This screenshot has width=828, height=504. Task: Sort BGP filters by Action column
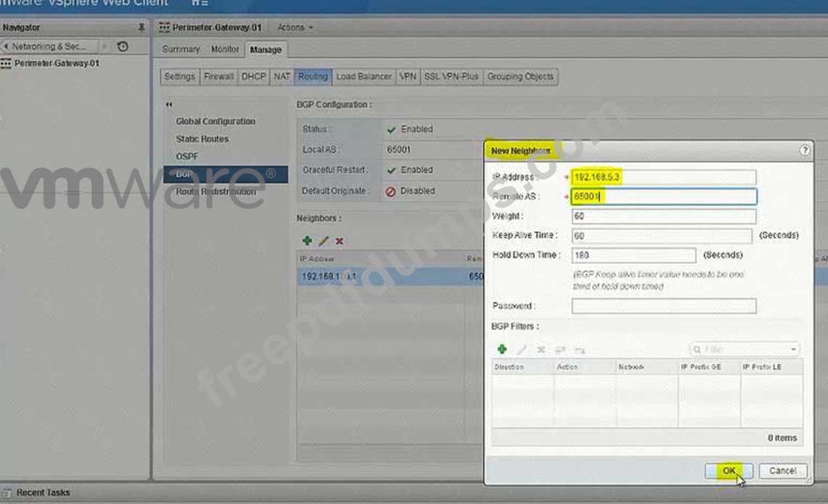(585, 367)
